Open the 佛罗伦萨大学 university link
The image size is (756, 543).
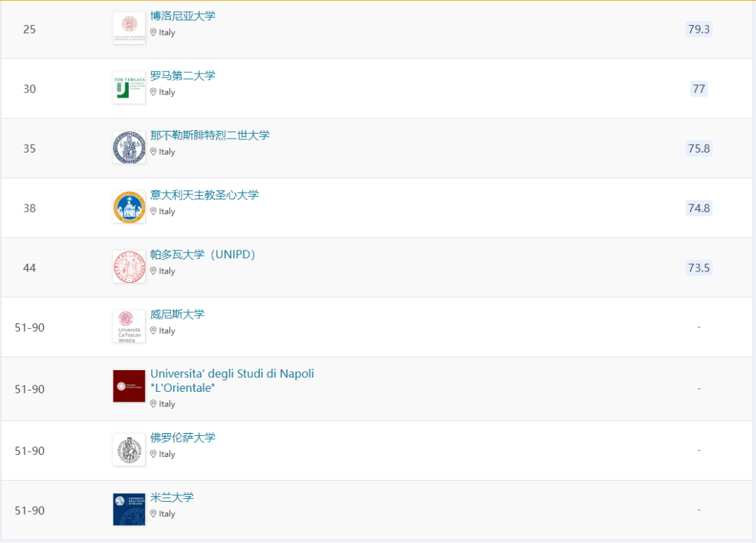(183, 438)
